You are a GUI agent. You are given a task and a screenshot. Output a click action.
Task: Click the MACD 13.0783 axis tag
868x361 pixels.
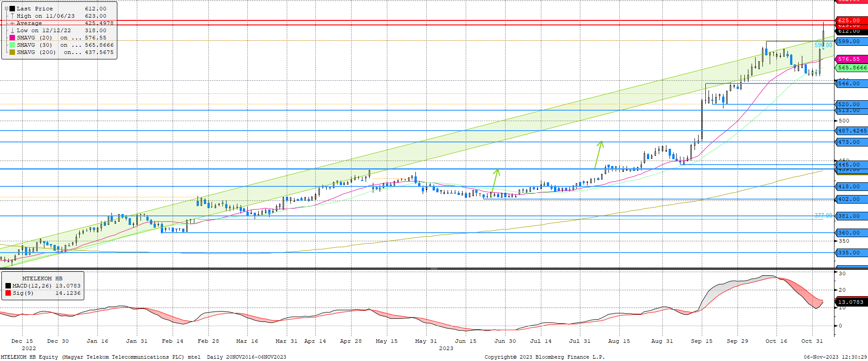(x=851, y=302)
